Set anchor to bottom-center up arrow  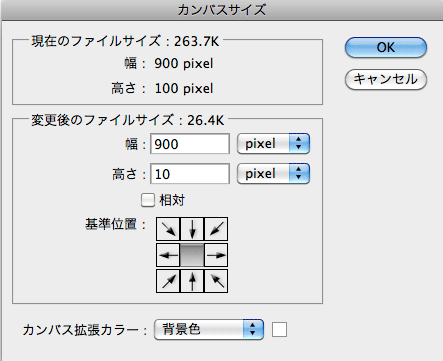192,281
